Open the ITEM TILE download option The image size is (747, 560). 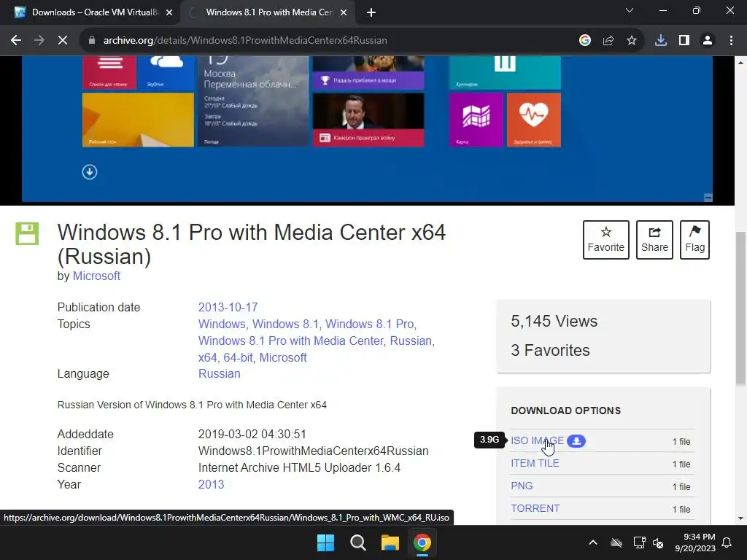535,463
